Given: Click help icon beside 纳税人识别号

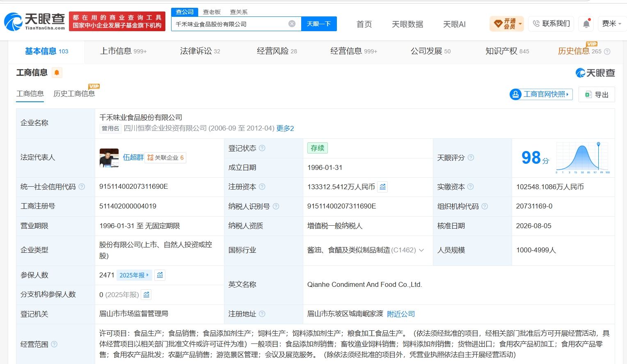Looking at the screenshot, I should coord(276,206).
